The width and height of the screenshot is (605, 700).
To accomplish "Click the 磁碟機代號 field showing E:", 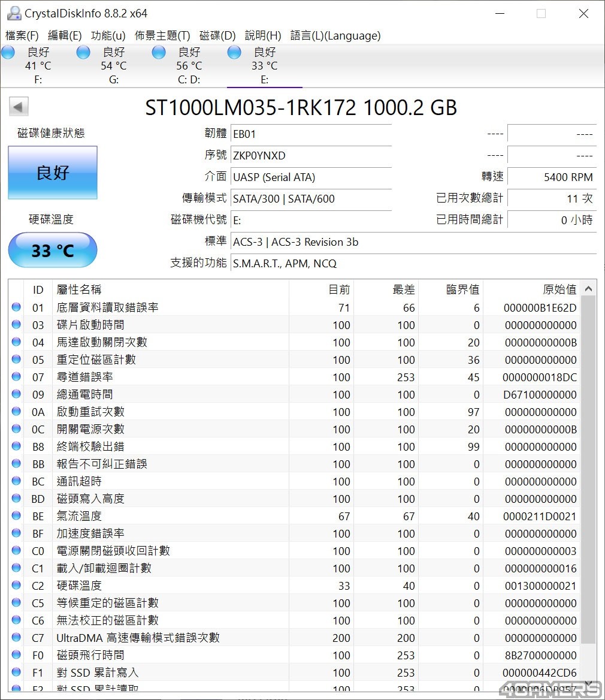I will coord(311,220).
